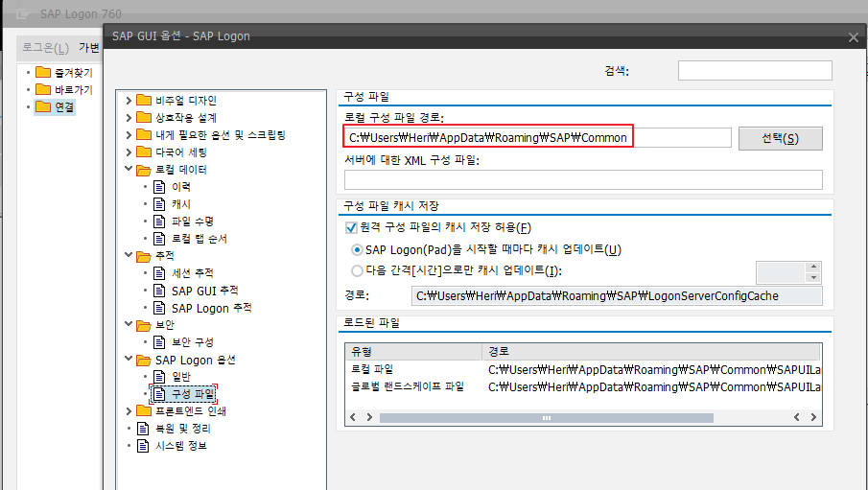
Task: Click the 구성 파일 document icon
Action: (x=159, y=394)
